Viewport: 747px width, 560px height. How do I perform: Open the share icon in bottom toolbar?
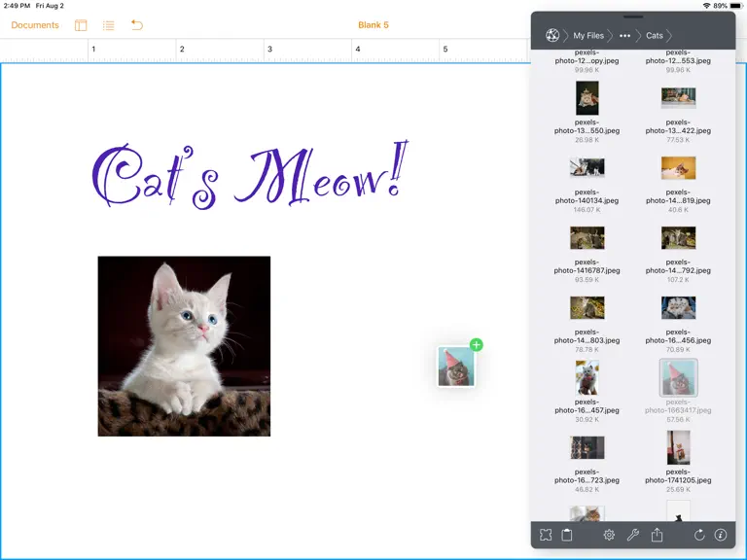coord(657,535)
